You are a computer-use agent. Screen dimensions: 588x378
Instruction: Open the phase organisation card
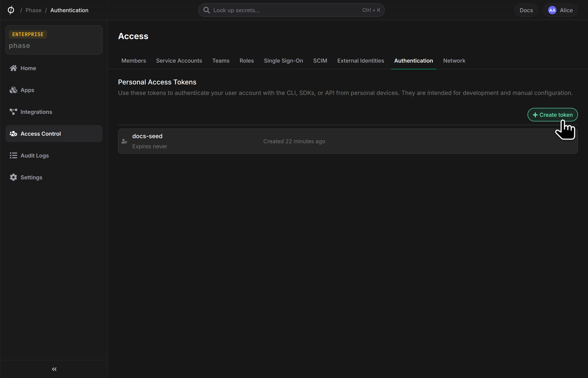pyautogui.click(x=54, y=40)
